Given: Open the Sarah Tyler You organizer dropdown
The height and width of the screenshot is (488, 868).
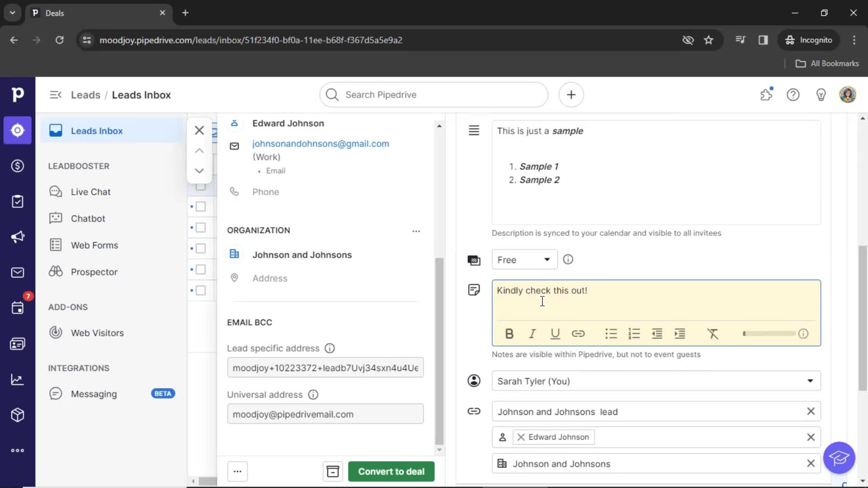Looking at the screenshot, I should tap(810, 381).
